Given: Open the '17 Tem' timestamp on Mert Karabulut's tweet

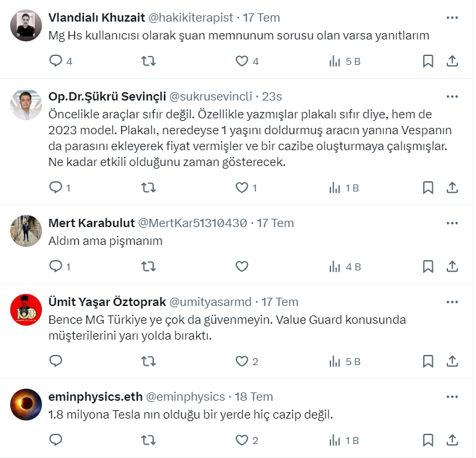Looking at the screenshot, I should pyautogui.click(x=275, y=223).
